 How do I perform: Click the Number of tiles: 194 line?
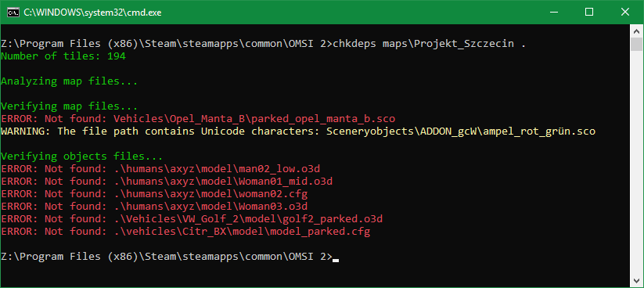click(x=63, y=56)
